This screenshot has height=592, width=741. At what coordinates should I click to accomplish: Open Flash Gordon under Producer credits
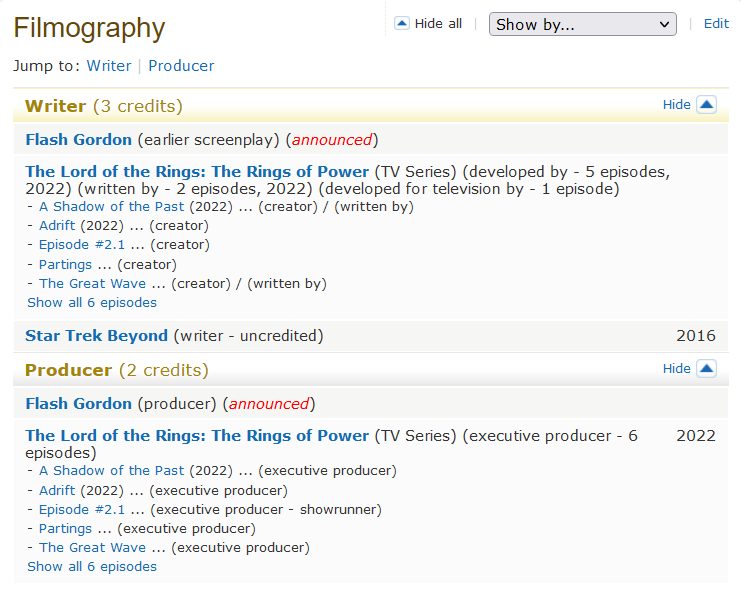(x=78, y=404)
